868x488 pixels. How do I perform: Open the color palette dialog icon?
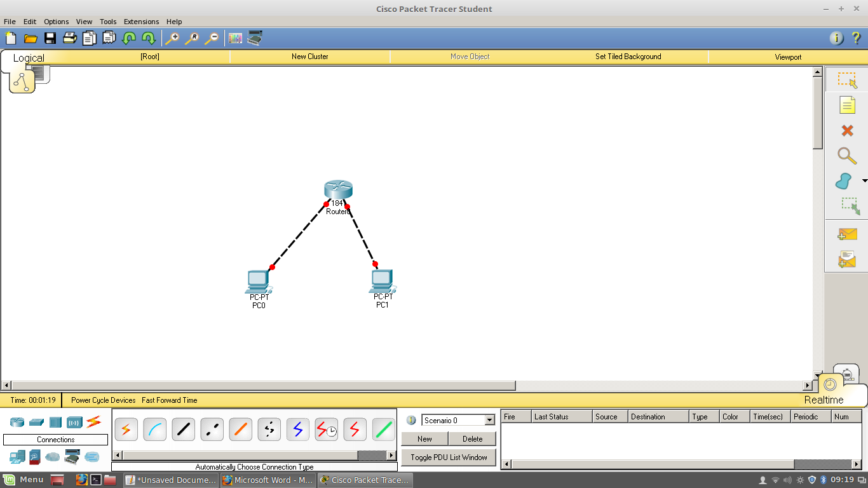coord(234,38)
